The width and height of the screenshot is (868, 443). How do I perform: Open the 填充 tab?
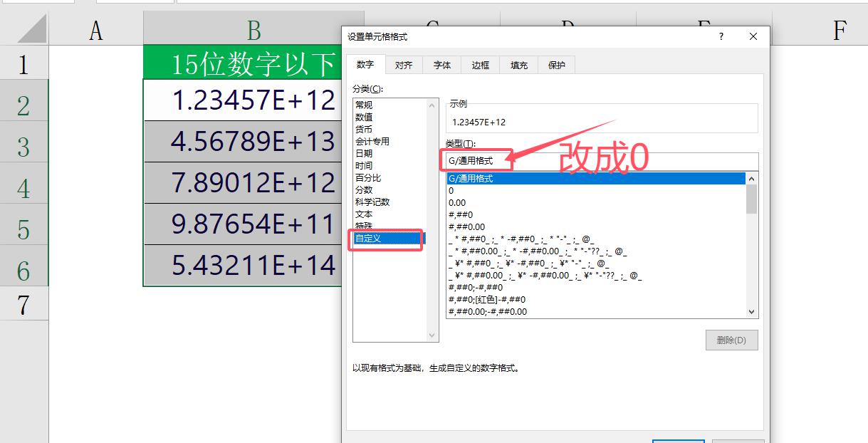click(x=519, y=66)
